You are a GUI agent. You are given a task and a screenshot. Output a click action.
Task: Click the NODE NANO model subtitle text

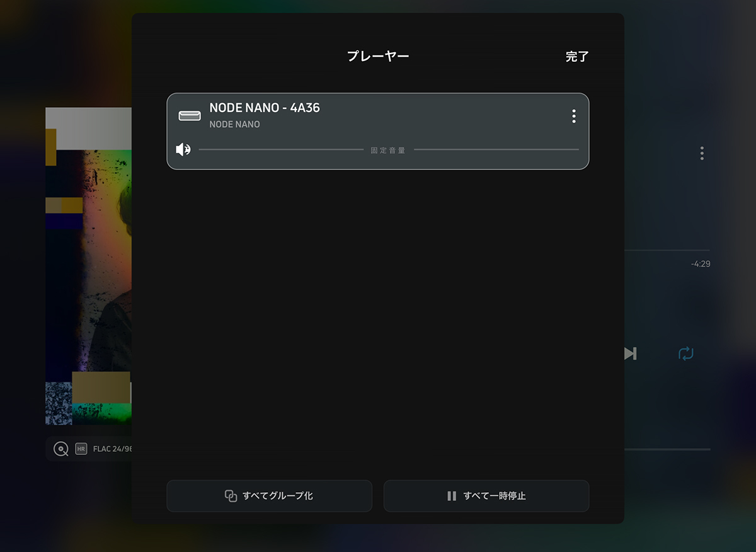[234, 125]
